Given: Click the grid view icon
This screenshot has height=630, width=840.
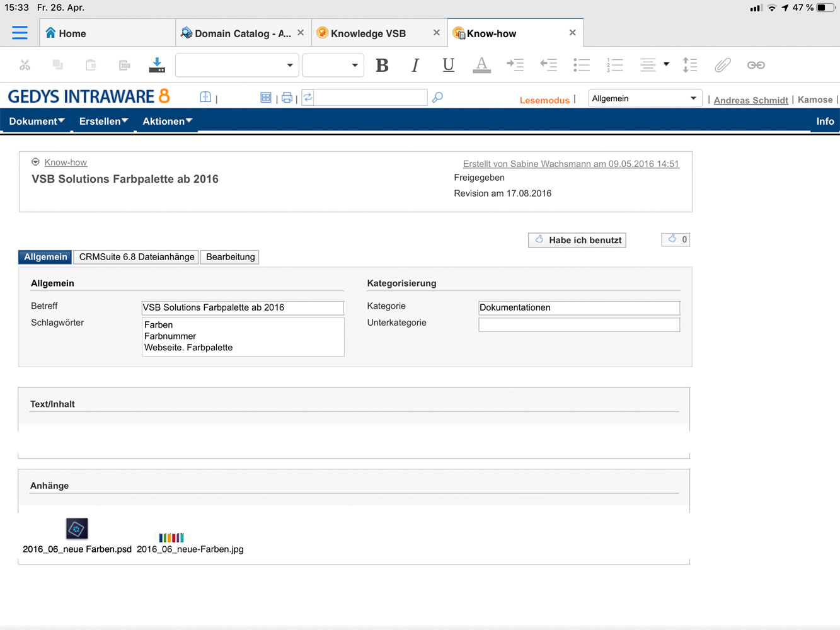Looking at the screenshot, I should 266,98.
